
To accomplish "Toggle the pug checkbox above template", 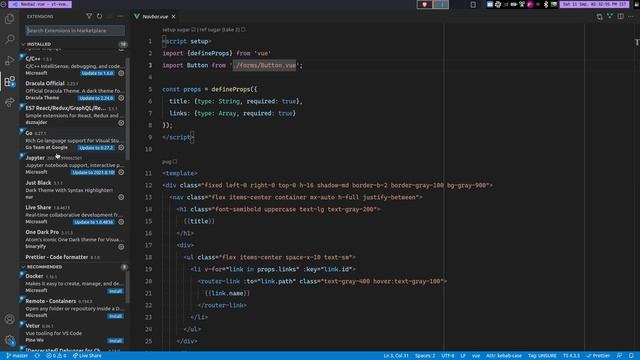I will coord(175,162).
